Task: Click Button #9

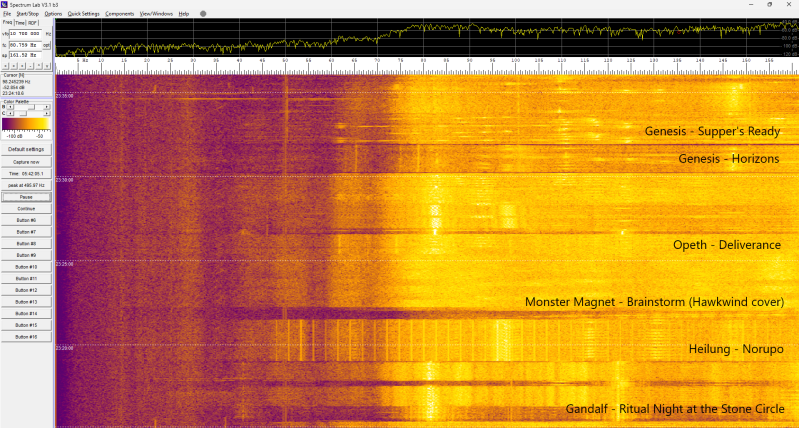Action: pos(26,255)
